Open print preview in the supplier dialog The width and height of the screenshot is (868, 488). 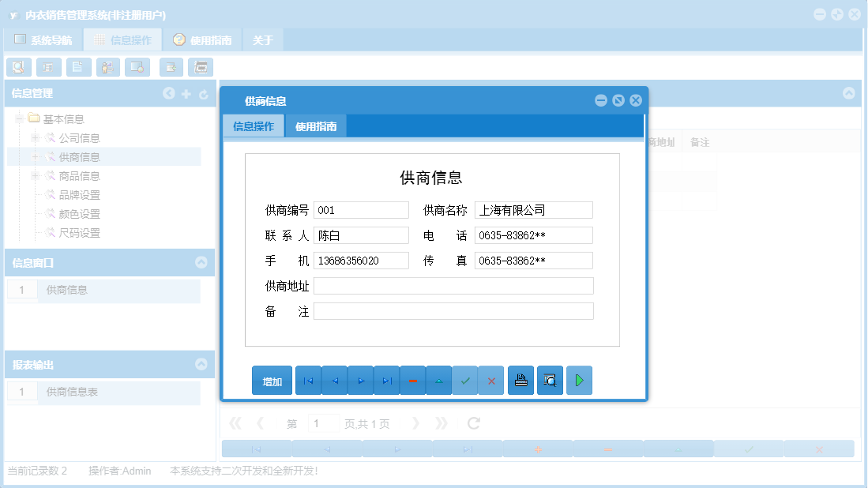click(x=550, y=380)
